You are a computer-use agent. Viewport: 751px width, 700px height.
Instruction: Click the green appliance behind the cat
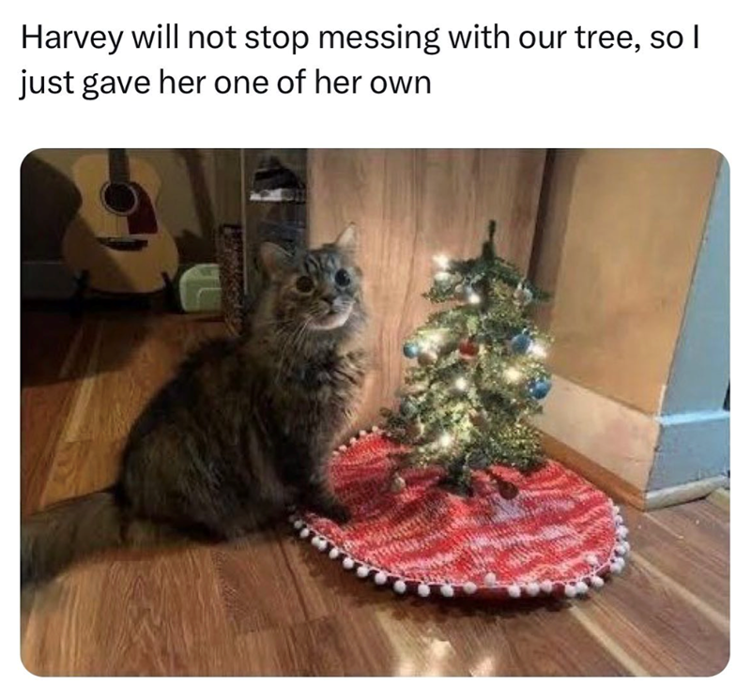[199, 287]
